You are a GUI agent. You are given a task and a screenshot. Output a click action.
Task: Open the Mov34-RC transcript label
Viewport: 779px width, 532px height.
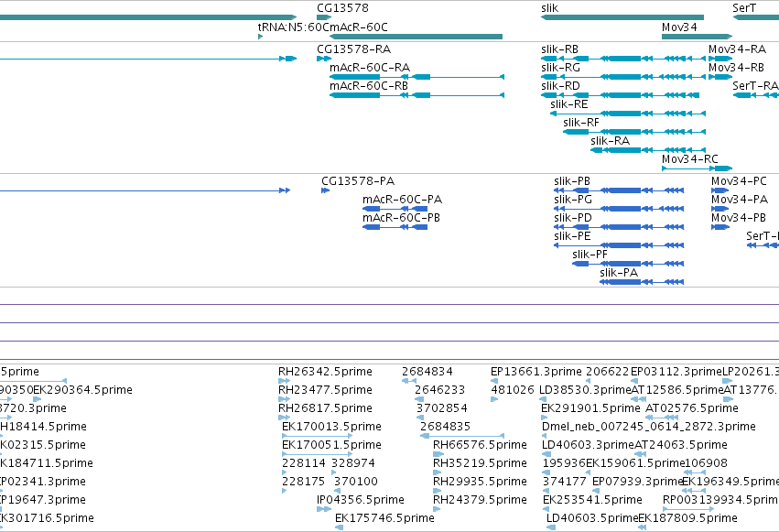point(689,159)
